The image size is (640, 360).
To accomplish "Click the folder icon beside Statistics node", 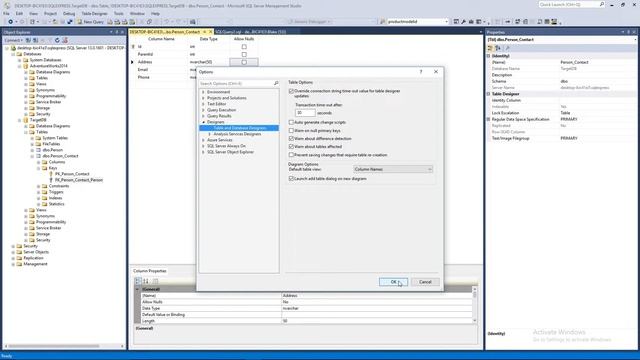I will 45,204.
